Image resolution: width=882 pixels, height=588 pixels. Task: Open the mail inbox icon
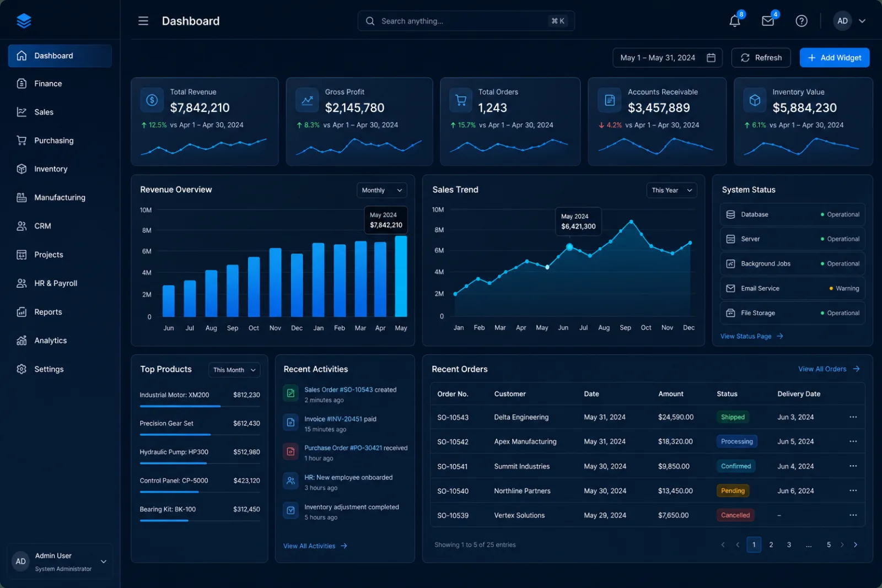click(x=768, y=21)
